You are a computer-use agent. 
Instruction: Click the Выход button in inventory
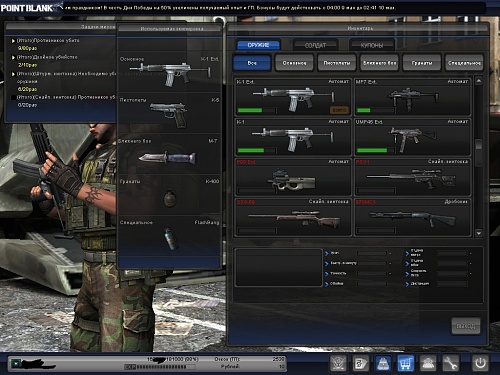point(466,326)
